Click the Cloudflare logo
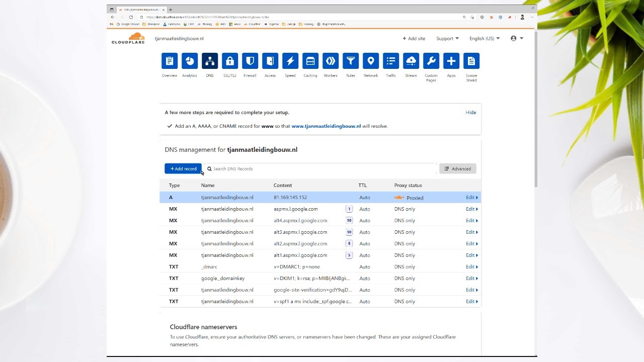Viewport: 644px width, 362px height. click(x=128, y=38)
